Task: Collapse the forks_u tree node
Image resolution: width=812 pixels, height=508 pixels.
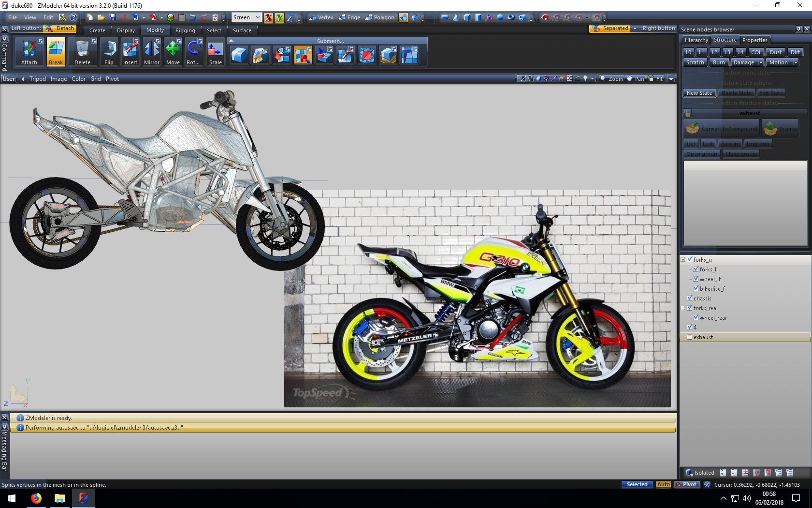Action: point(683,260)
